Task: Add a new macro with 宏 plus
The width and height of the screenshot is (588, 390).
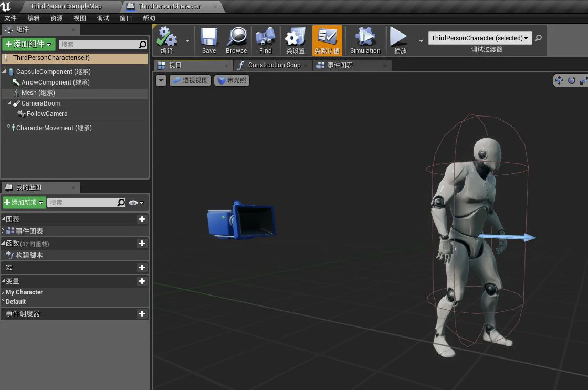Action: pos(142,268)
